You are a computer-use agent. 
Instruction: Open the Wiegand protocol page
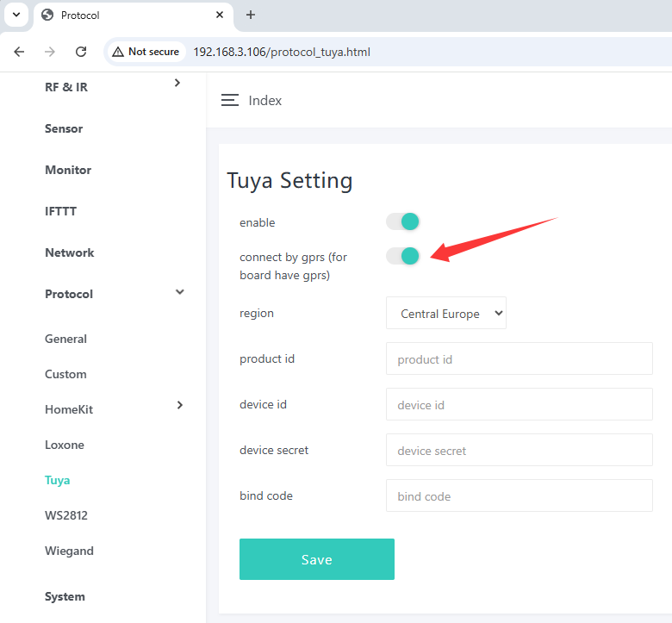(69, 551)
